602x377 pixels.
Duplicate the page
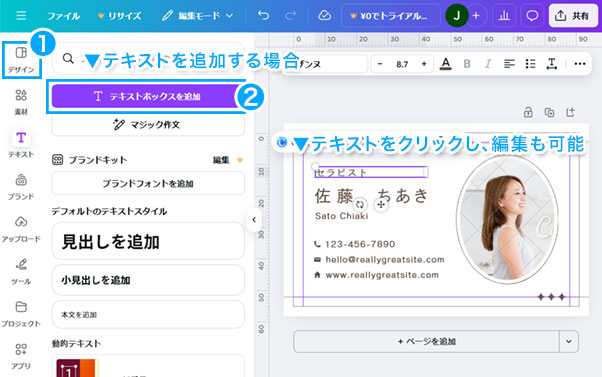[549, 112]
